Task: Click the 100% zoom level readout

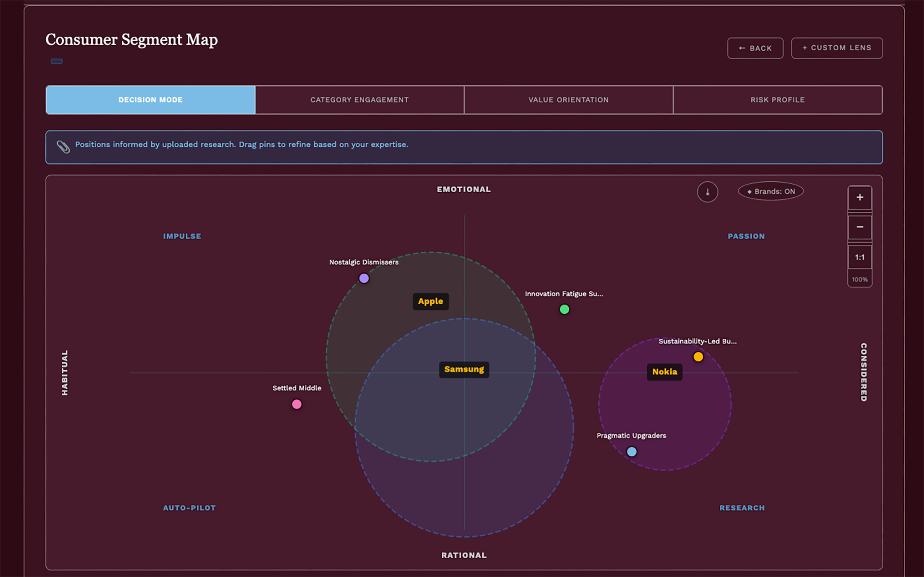Action: (x=860, y=279)
